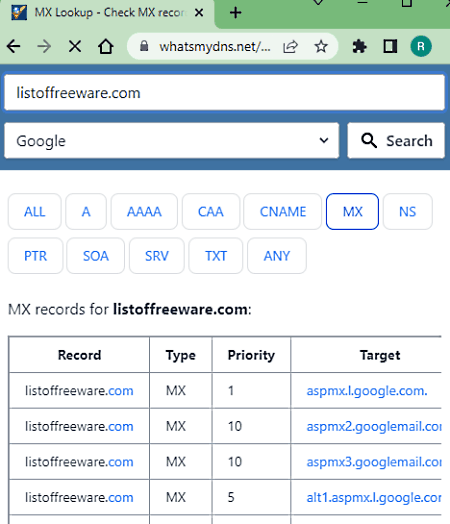Click the Record column header
The image size is (450, 524).
tap(80, 355)
